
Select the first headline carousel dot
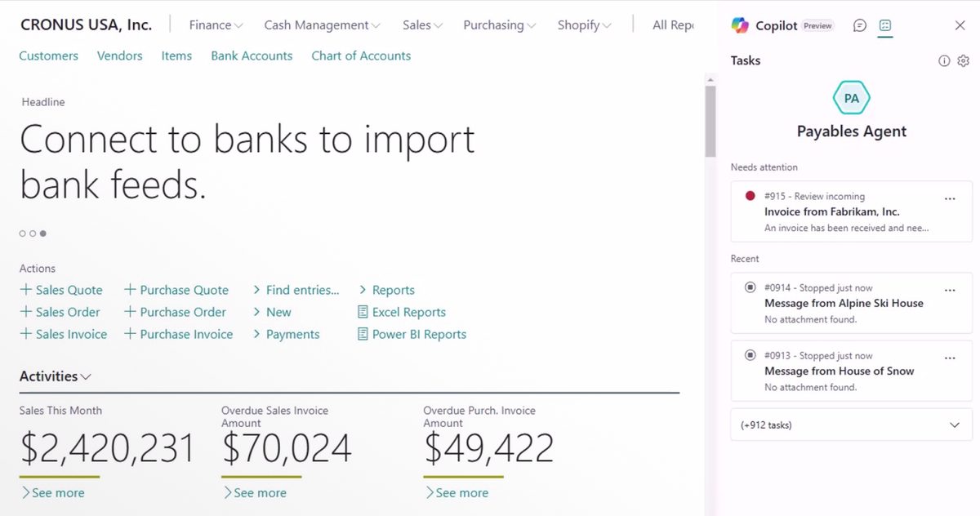pyautogui.click(x=23, y=234)
